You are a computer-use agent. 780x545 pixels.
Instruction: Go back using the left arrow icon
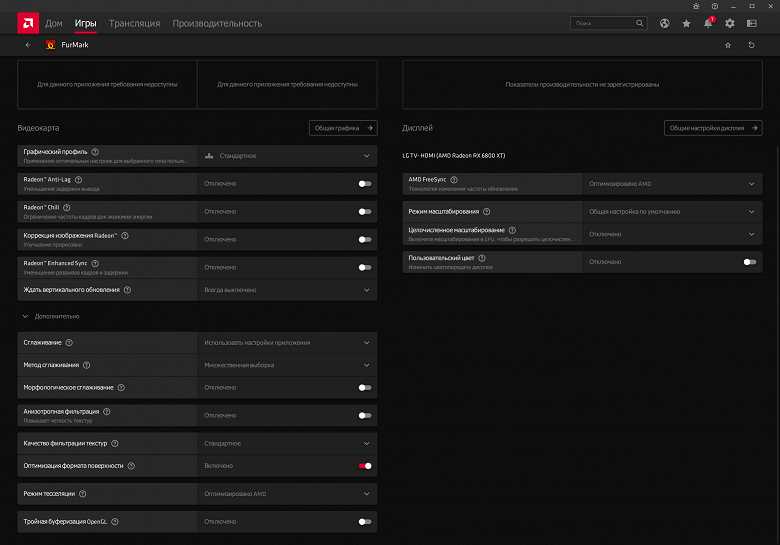point(28,45)
